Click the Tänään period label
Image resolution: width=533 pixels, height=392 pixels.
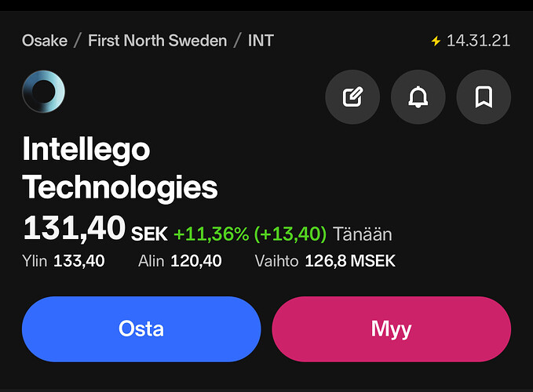click(x=362, y=234)
